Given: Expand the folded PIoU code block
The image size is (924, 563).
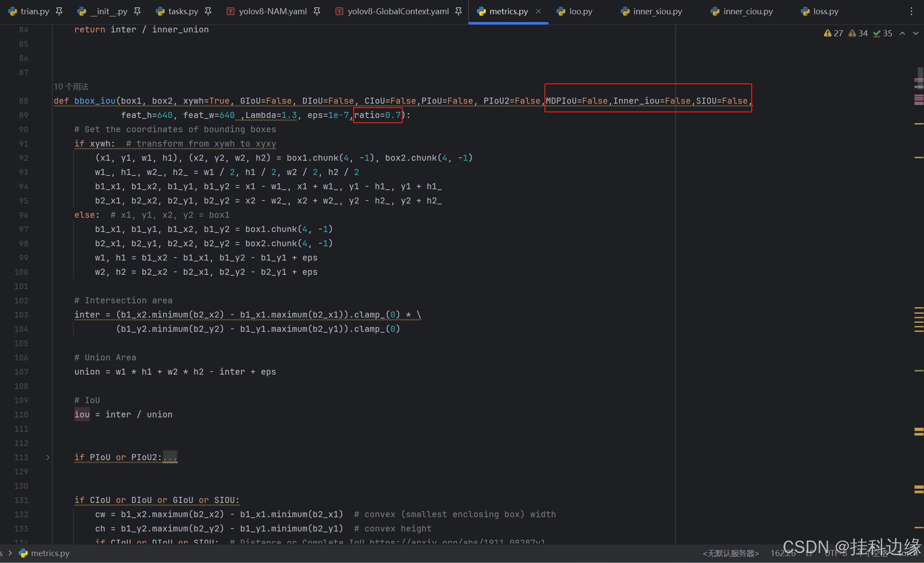Looking at the screenshot, I should click(48, 457).
